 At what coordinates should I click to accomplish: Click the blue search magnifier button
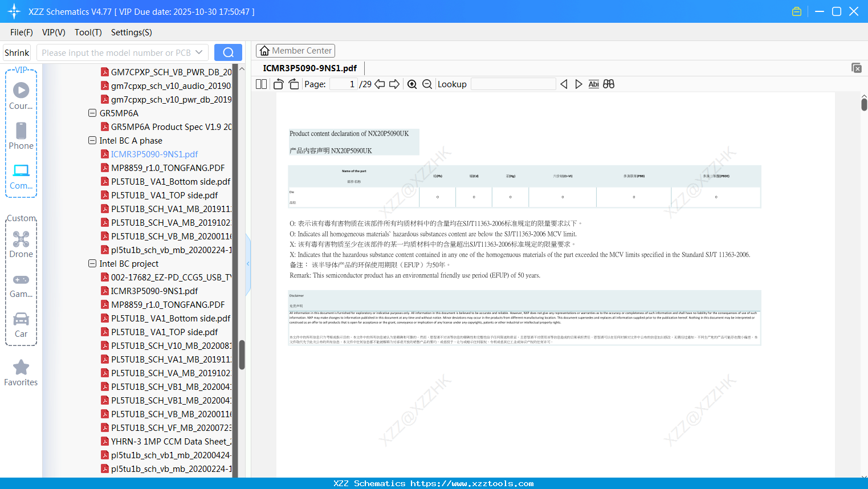[228, 52]
